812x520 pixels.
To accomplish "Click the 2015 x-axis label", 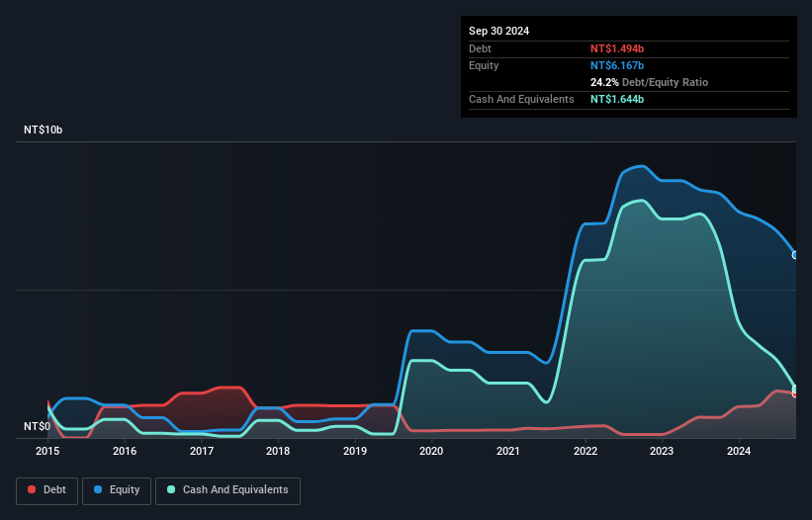I will (x=47, y=451).
